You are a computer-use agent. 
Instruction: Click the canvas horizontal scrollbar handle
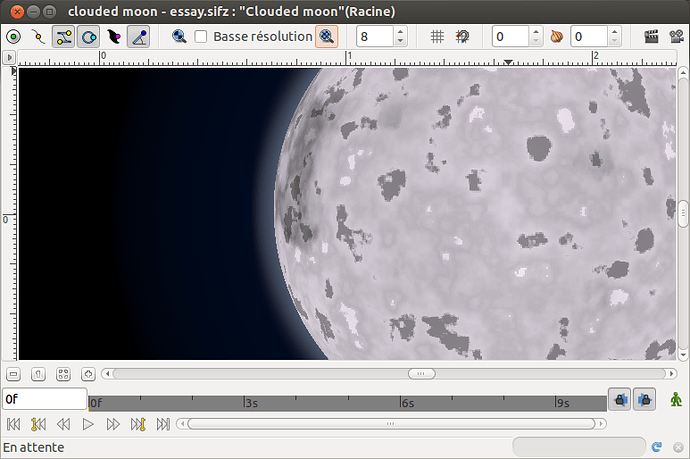[421, 374]
